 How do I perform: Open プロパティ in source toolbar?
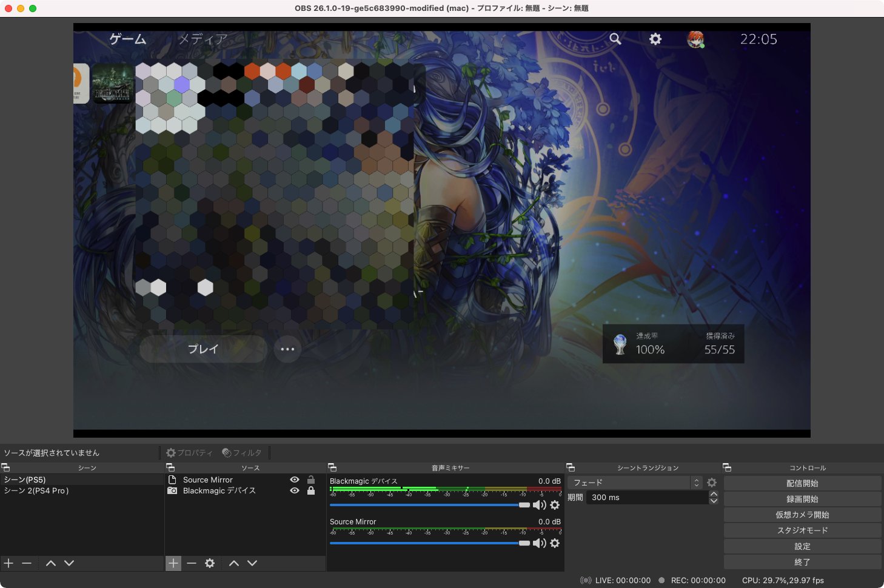[189, 453]
